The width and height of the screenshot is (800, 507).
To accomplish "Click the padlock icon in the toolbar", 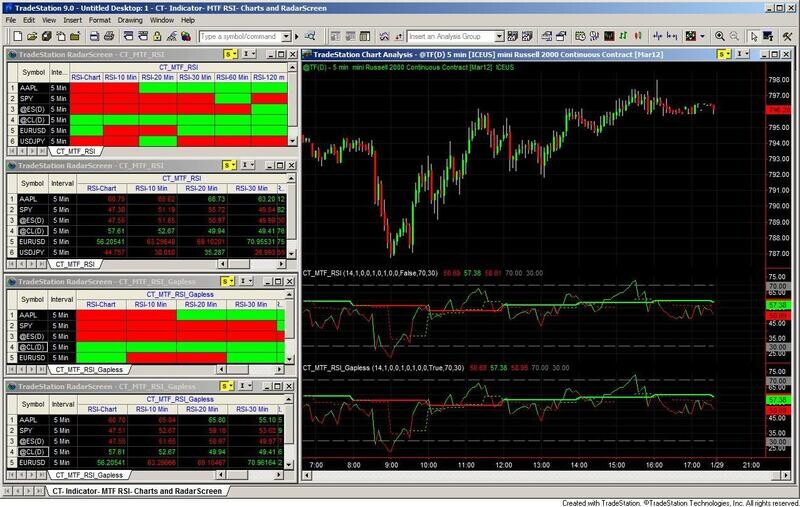I will point(157,36).
